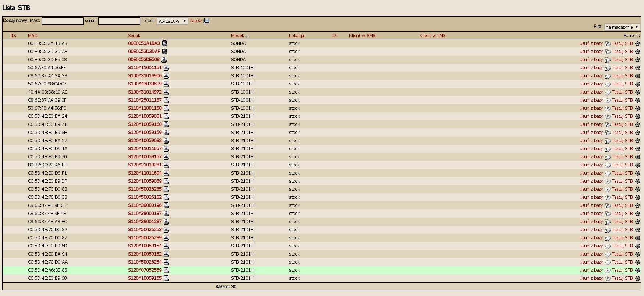The image size is (644, 296).
Task: Open serial link S110Y11001158
Action: point(145,108)
